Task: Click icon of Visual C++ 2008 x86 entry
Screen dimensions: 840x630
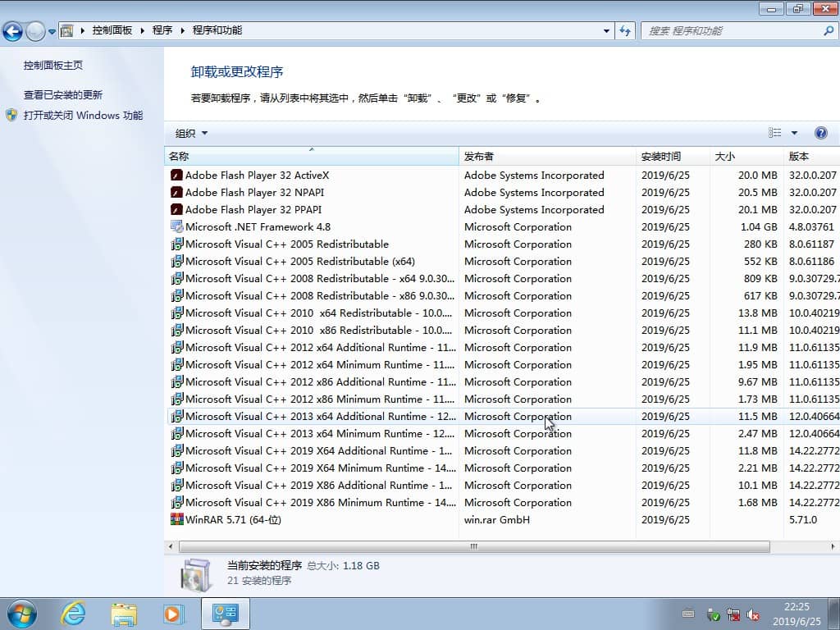Action: click(x=176, y=295)
